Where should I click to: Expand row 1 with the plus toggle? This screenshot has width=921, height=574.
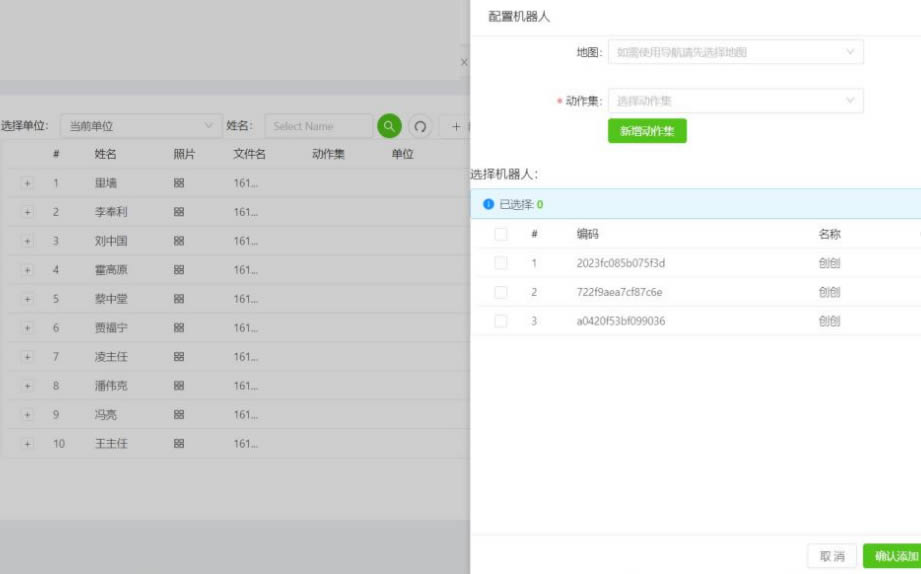coord(27,184)
